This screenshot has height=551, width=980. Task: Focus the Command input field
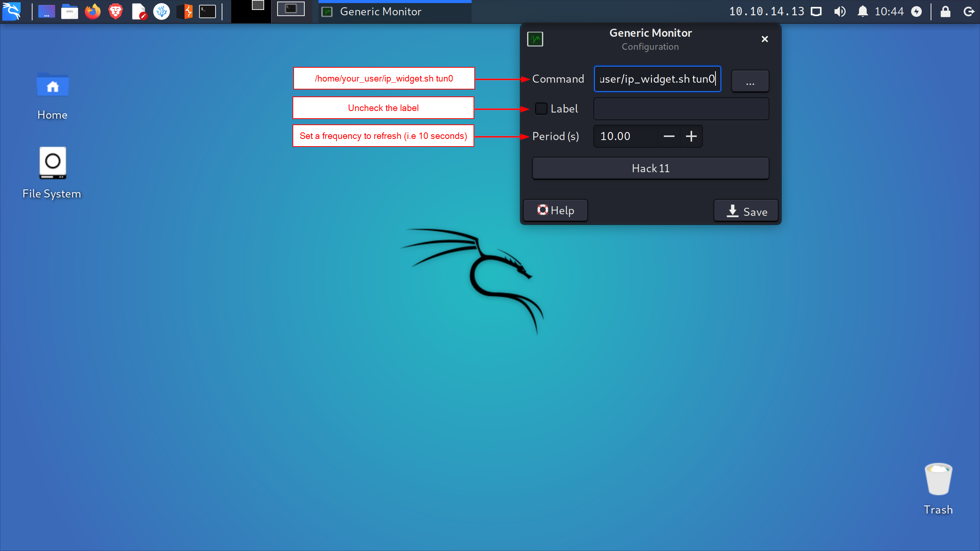(x=657, y=79)
